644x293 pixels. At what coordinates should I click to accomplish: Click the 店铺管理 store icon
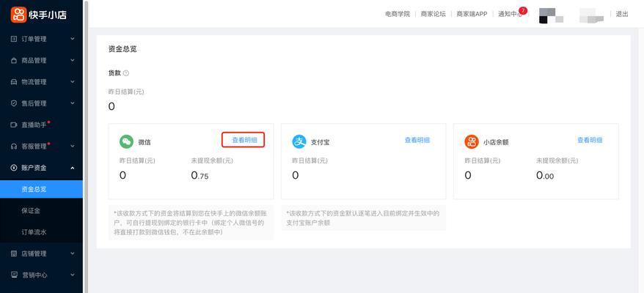(13, 253)
